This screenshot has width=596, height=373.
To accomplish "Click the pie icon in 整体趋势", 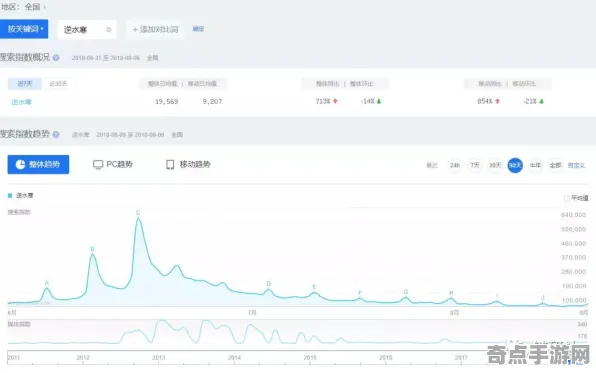I will 20,164.
